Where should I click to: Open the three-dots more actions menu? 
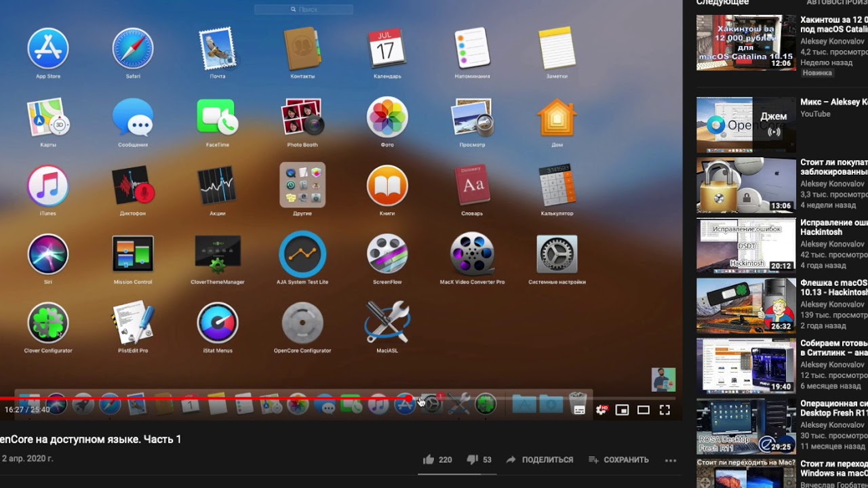point(671,460)
